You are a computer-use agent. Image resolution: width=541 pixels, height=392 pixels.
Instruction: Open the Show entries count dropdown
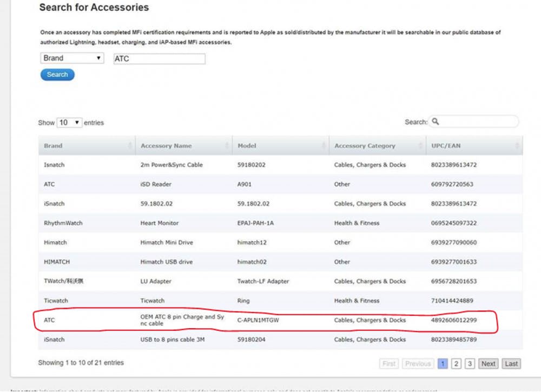[69, 123]
